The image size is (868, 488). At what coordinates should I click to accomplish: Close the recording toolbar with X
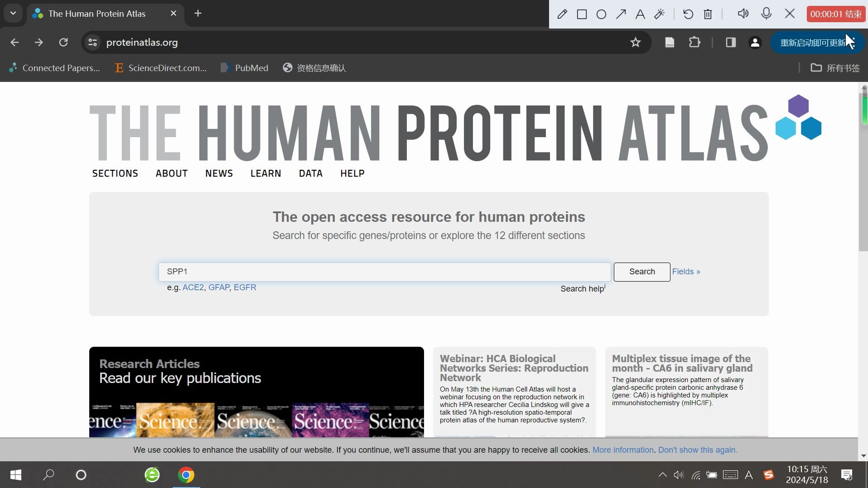coord(790,14)
